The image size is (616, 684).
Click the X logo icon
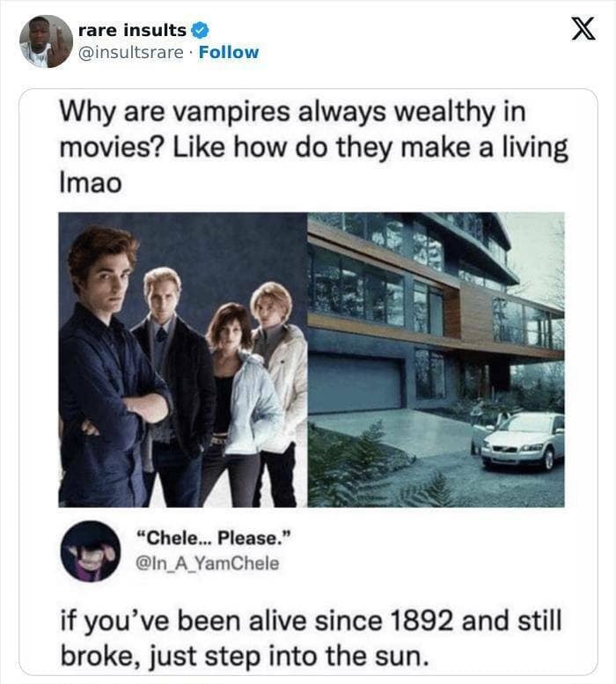click(x=583, y=30)
